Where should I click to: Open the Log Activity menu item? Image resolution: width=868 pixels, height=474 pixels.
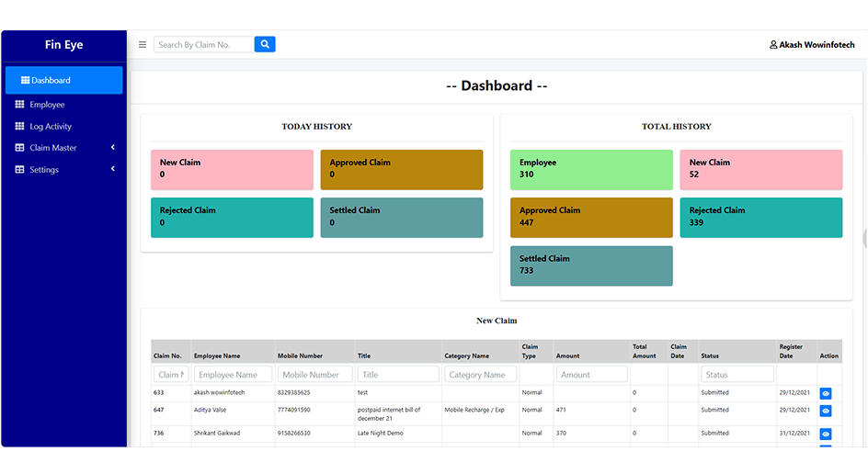63,126
